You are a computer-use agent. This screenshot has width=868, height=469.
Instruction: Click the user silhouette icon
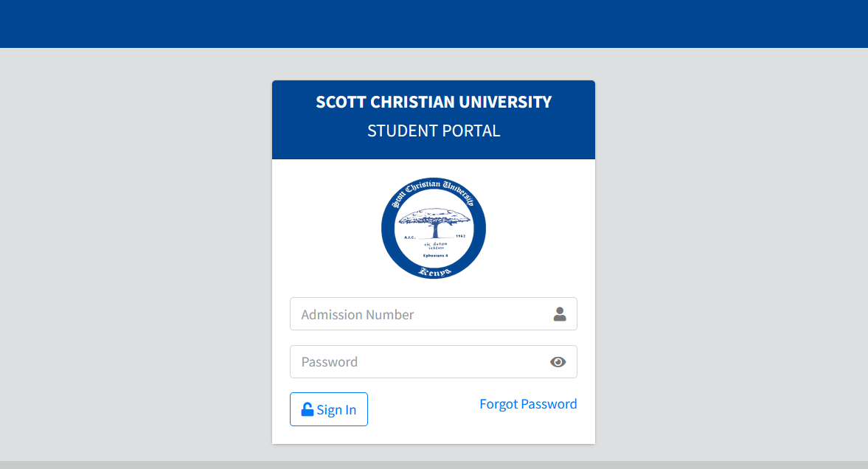point(560,314)
